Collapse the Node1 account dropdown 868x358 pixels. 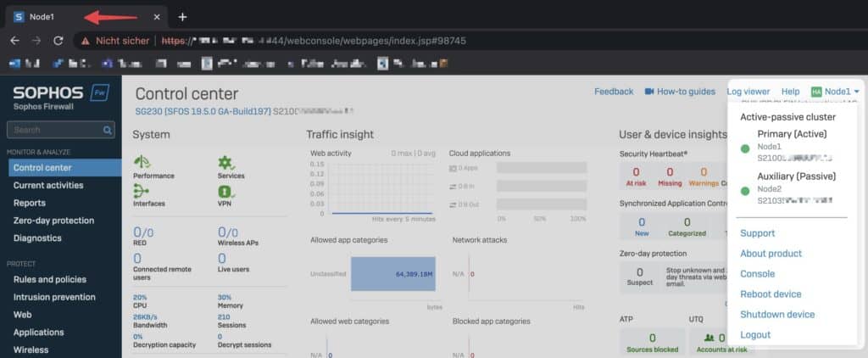836,92
